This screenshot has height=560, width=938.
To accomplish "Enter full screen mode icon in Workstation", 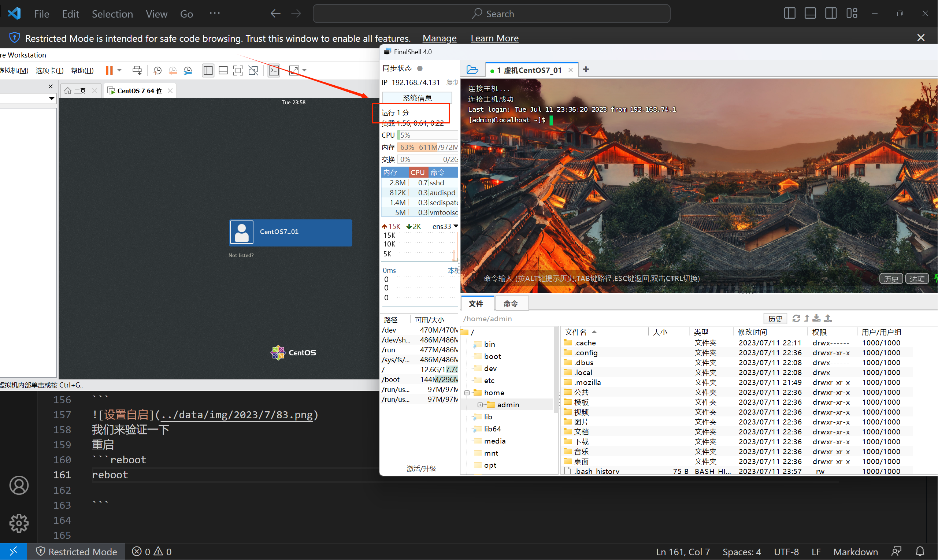I will tap(238, 70).
